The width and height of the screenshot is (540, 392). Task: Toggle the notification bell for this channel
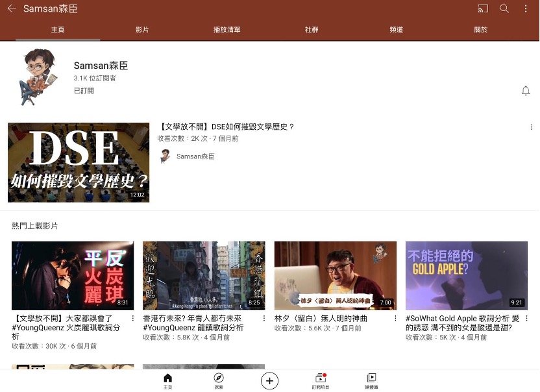coord(526,91)
